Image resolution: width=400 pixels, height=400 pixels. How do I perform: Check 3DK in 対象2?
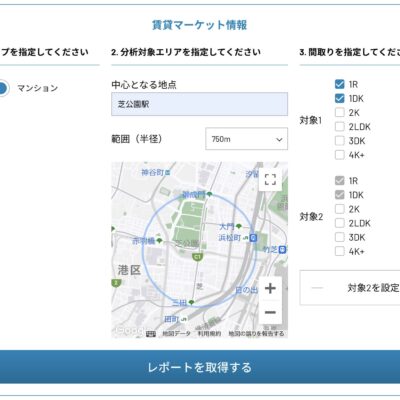[339, 237]
